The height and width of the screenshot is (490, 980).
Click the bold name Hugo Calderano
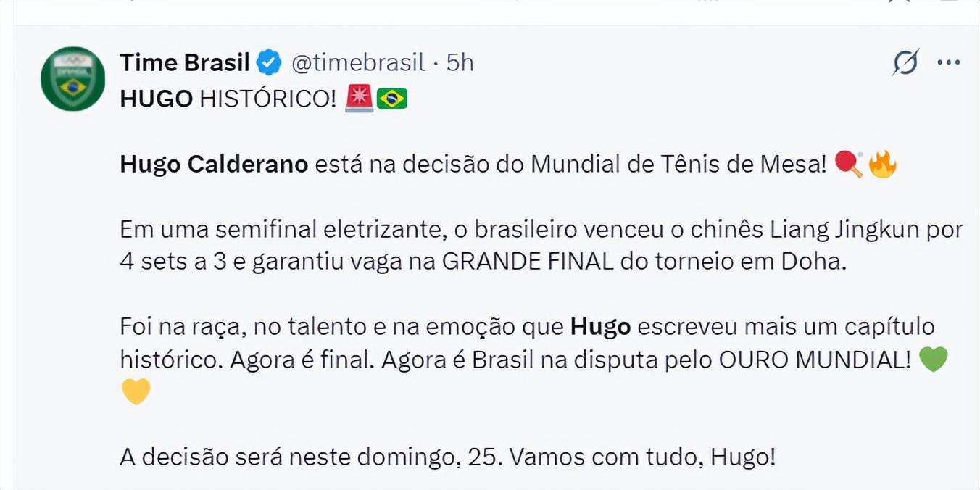[x=214, y=165]
